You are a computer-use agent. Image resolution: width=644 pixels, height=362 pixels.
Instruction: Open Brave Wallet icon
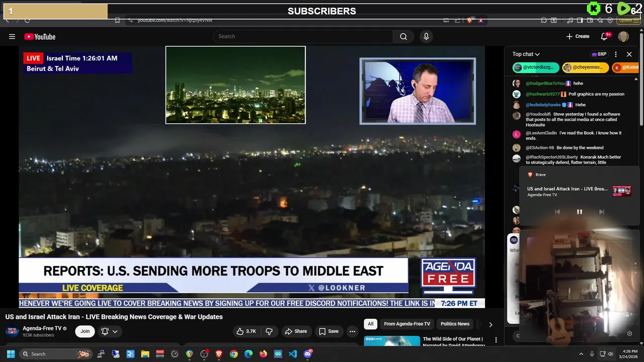590,20
